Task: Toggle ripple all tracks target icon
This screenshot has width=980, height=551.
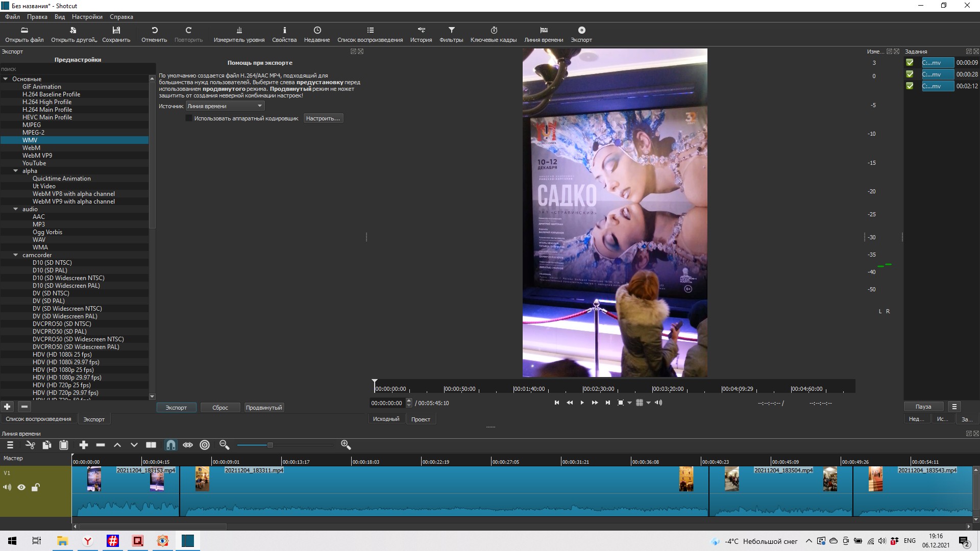Action: point(205,445)
